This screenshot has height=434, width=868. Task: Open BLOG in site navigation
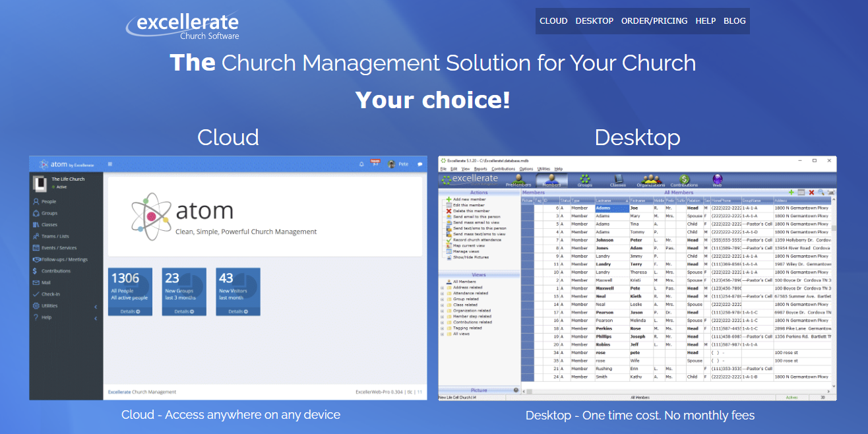click(x=735, y=21)
